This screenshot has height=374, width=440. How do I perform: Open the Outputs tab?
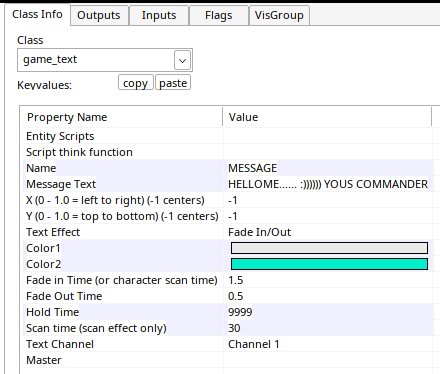pyautogui.click(x=99, y=15)
